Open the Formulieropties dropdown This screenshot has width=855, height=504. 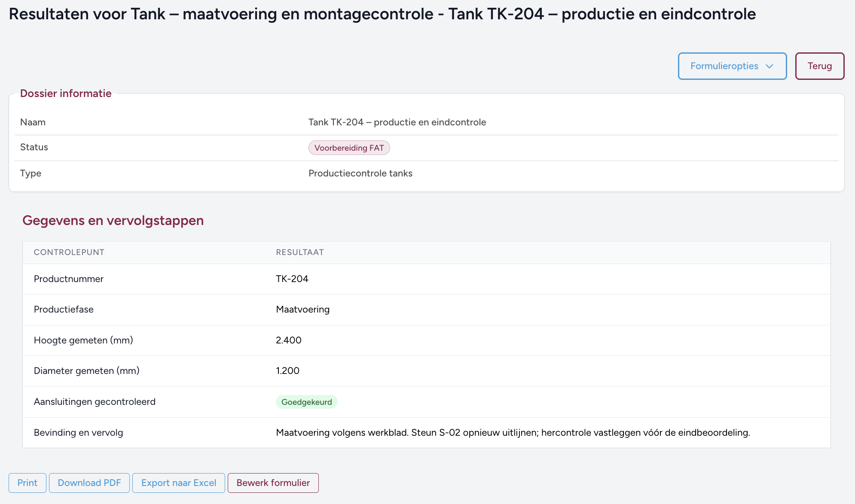pyautogui.click(x=732, y=66)
